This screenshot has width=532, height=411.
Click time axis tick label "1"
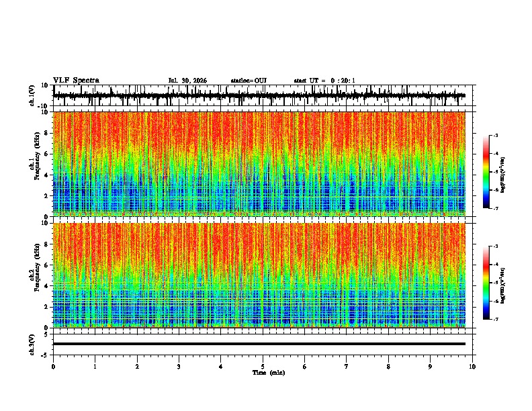(95, 367)
